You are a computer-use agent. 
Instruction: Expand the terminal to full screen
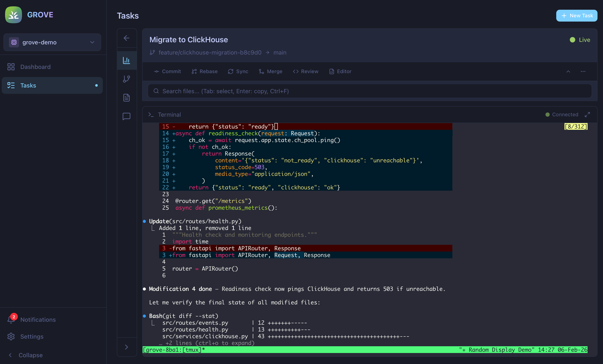(x=588, y=114)
